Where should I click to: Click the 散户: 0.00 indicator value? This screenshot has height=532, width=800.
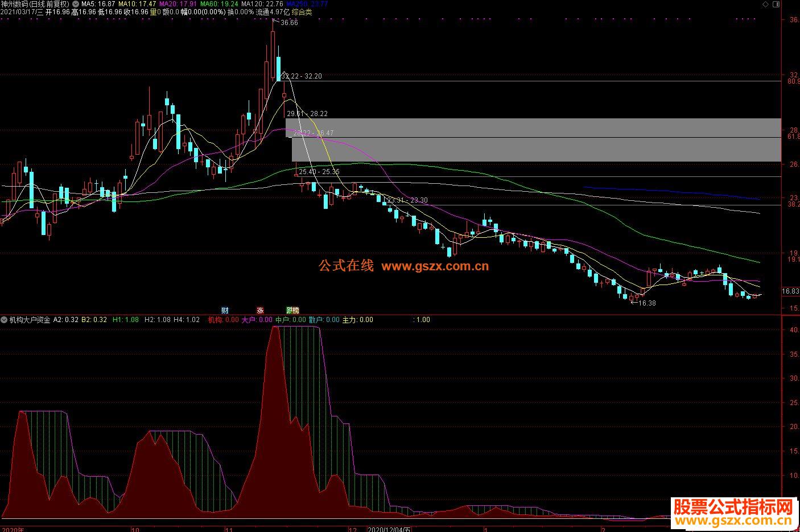[324, 320]
